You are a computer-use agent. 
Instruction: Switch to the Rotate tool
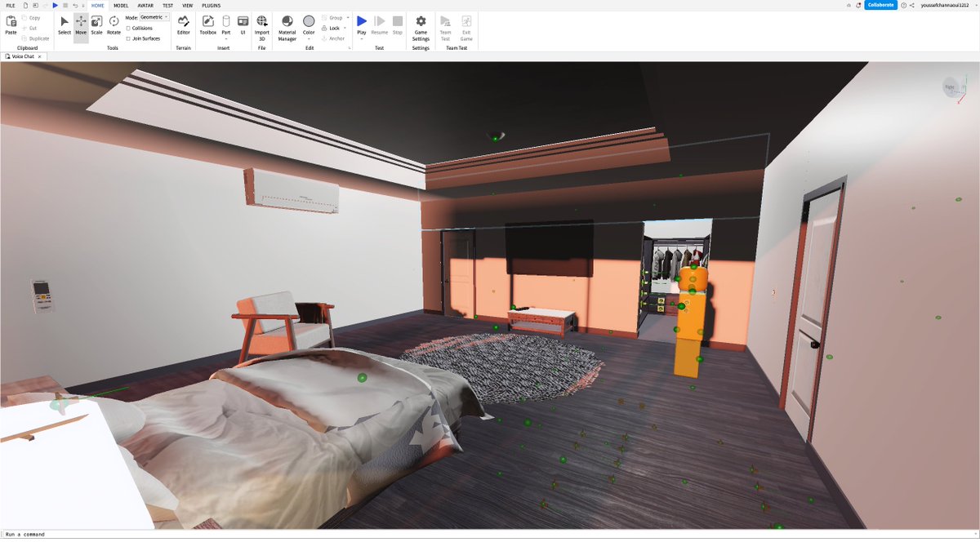coord(114,25)
